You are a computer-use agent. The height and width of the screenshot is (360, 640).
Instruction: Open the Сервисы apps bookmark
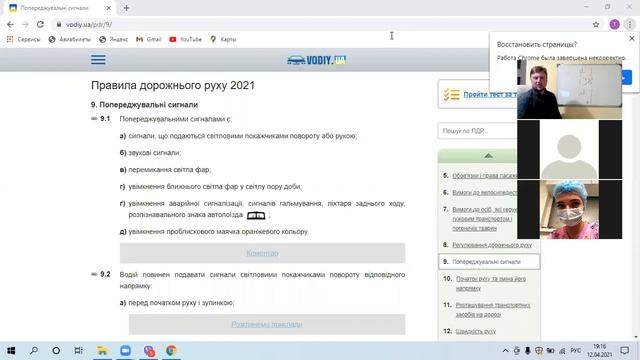pyautogui.click(x=24, y=39)
